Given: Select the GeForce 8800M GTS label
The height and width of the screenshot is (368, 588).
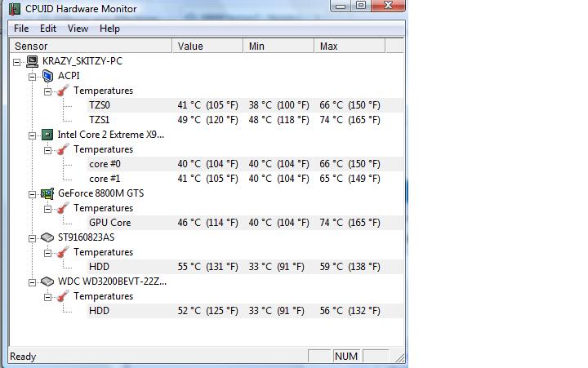Looking at the screenshot, I should click(101, 193).
